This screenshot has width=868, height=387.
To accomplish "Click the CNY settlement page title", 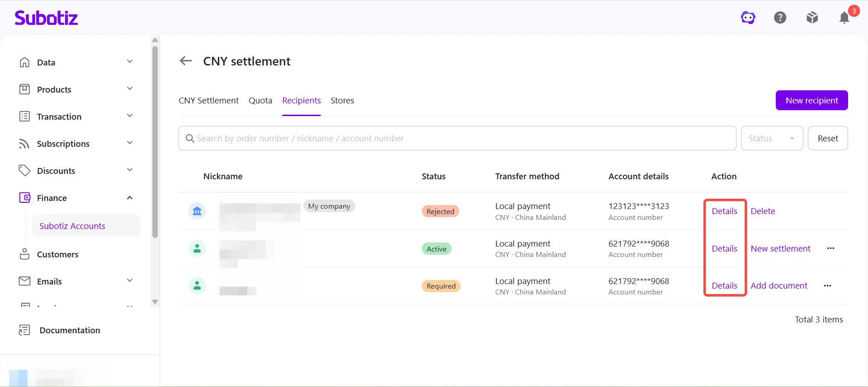I will pyautogui.click(x=247, y=61).
